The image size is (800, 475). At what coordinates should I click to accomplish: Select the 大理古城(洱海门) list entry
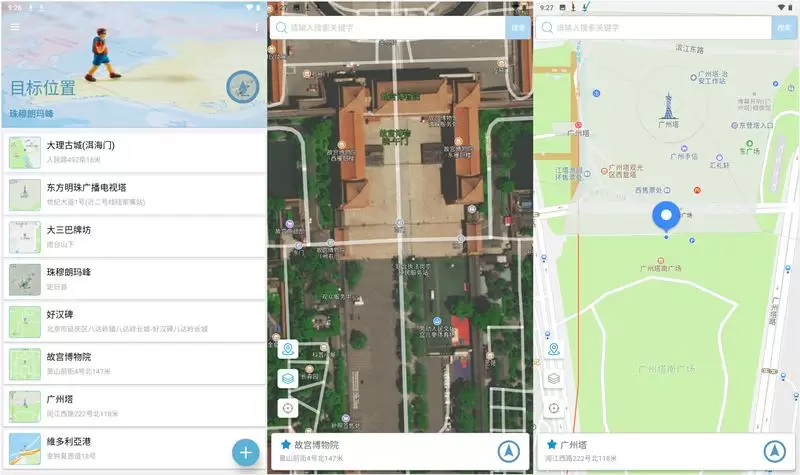tap(134, 152)
